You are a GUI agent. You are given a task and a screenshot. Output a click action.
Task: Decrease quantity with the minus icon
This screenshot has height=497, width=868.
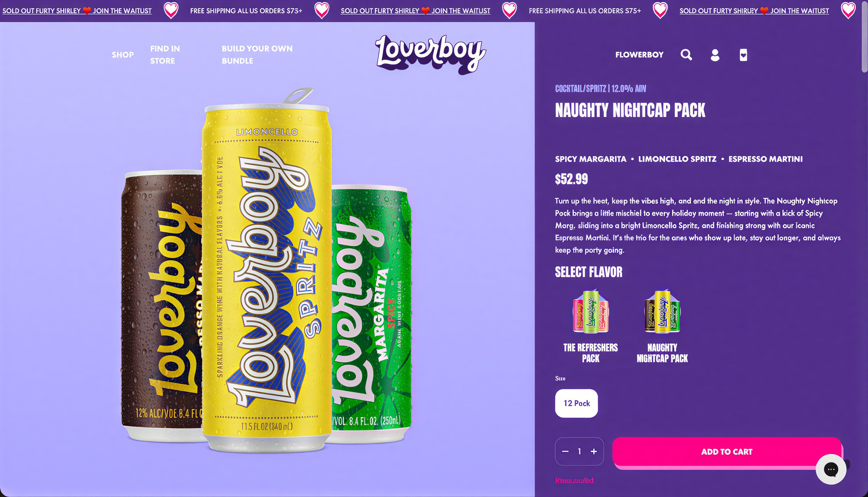coord(565,451)
